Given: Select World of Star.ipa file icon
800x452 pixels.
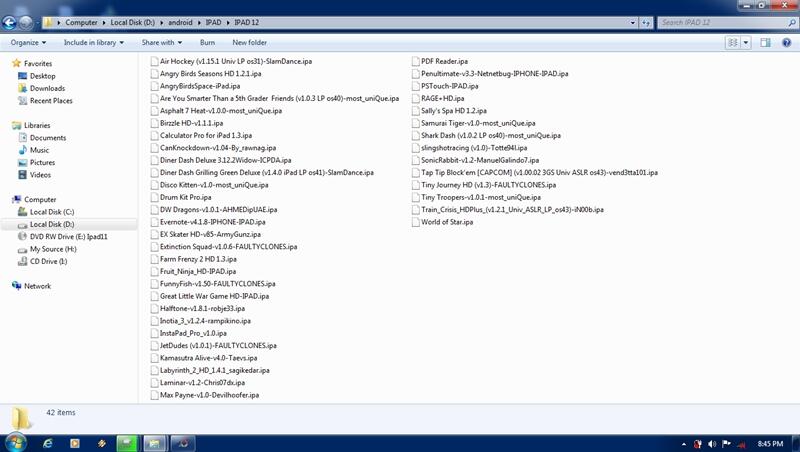Looking at the screenshot, I should (x=416, y=222).
